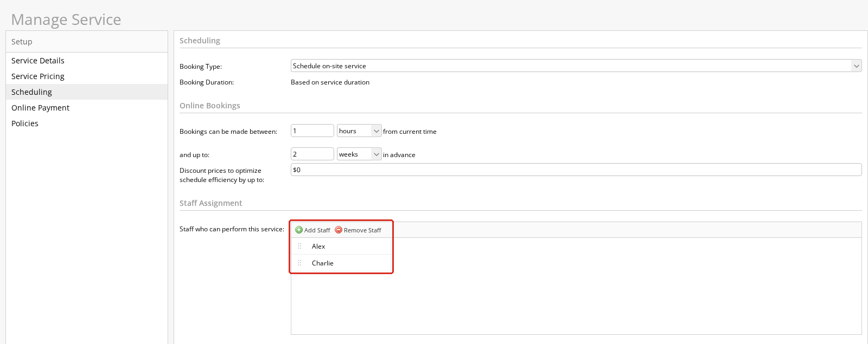Click the Online Bookings section heading
The image size is (868, 344).
pyautogui.click(x=210, y=106)
